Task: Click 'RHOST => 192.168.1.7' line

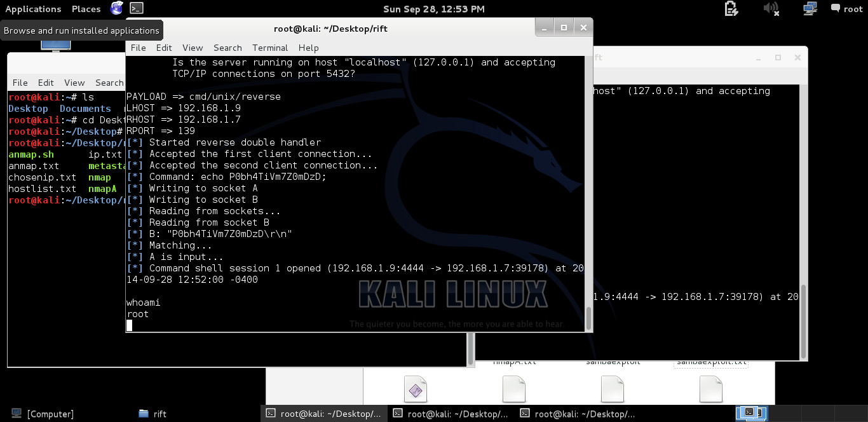Action: pyautogui.click(x=184, y=119)
